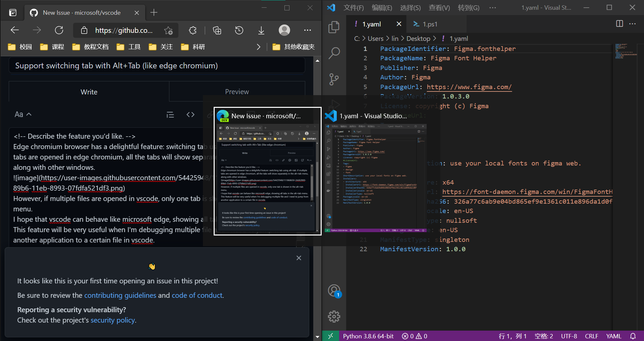The image size is (644, 341).
Task: Open the Source Control view in VS Code
Action: click(x=334, y=79)
